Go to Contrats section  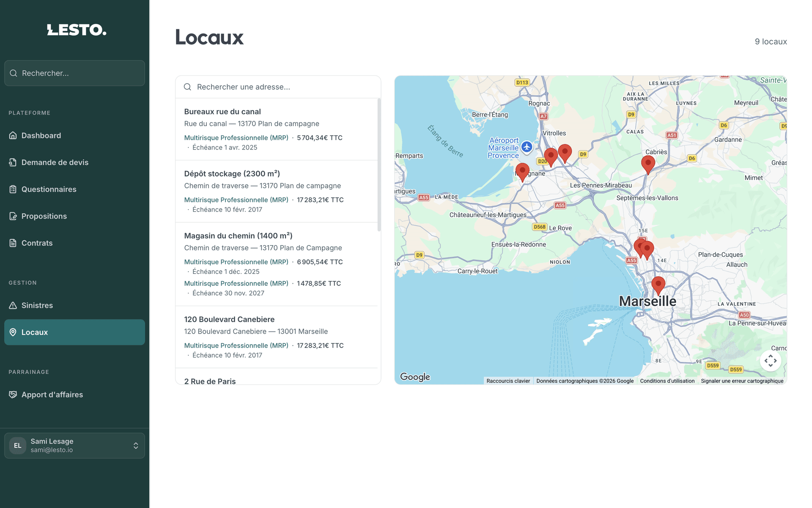click(x=74, y=243)
